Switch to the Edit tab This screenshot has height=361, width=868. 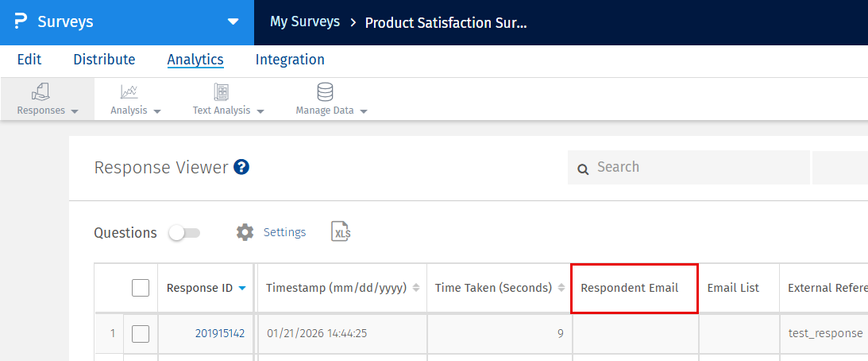29,60
